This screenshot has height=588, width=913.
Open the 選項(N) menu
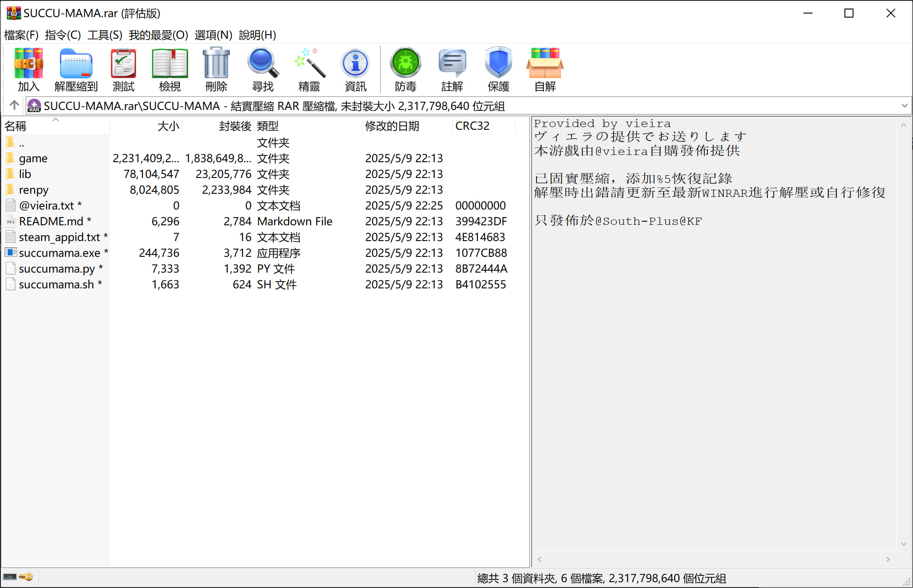213,35
